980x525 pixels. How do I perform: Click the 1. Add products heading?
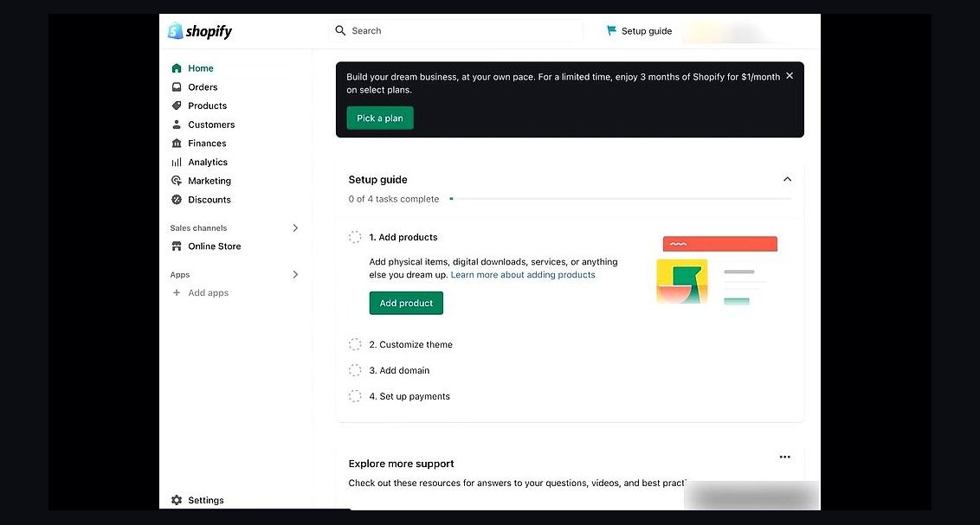pos(403,237)
